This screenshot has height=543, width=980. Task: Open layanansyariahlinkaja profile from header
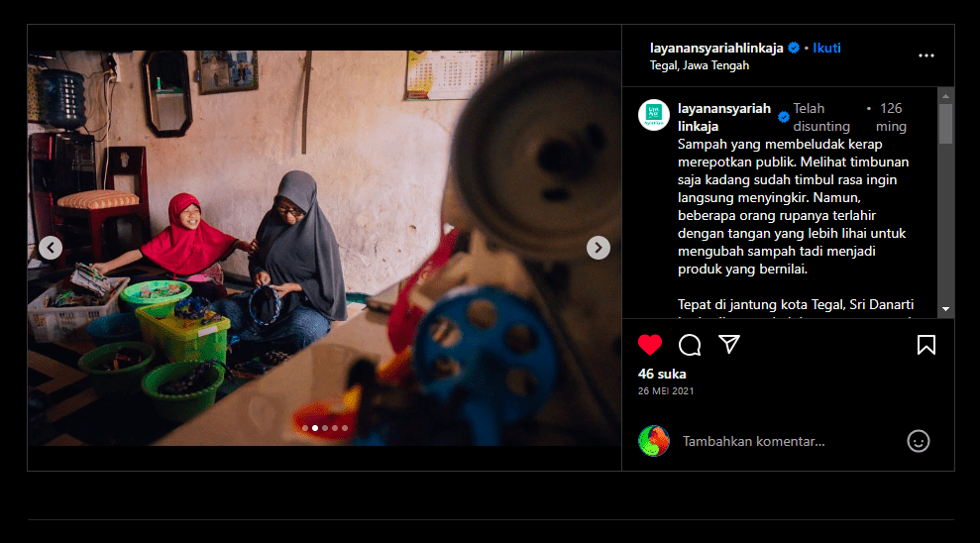click(x=715, y=48)
